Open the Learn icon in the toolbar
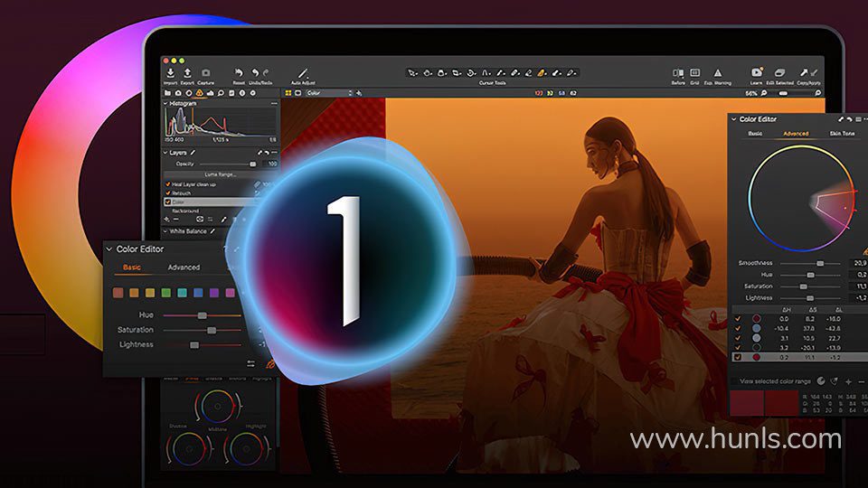 click(x=757, y=72)
